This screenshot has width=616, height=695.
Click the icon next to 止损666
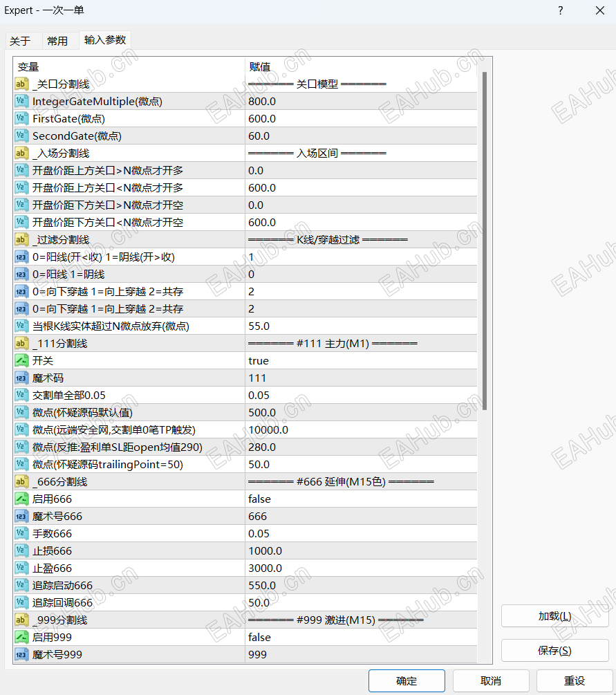20,550
